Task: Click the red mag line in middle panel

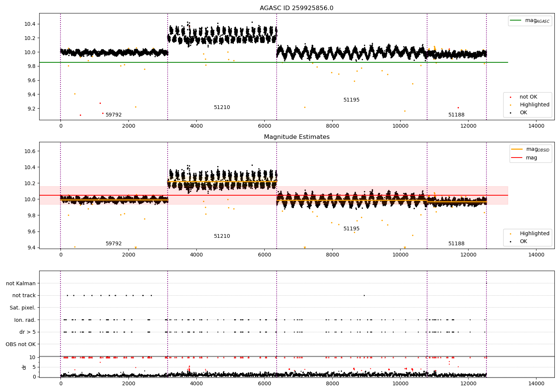Action: tap(273, 195)
